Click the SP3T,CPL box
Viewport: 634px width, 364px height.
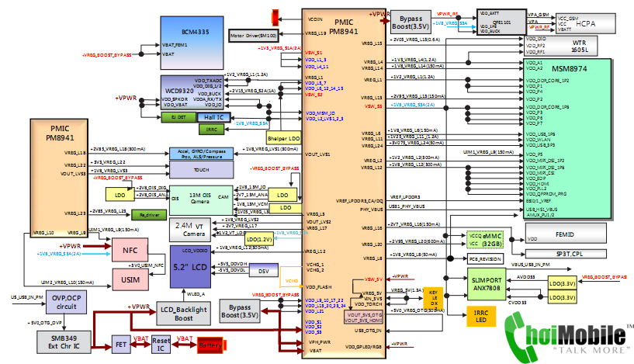566,254
